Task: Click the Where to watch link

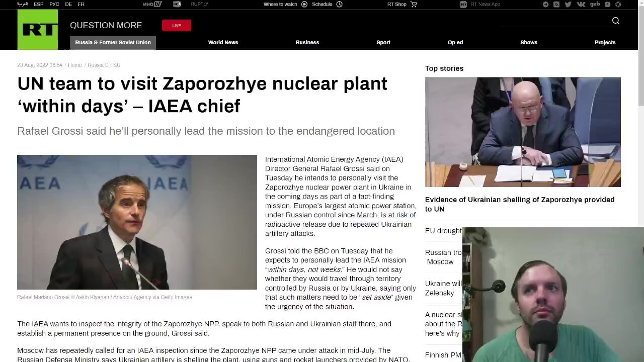Action: tap(280, 4)
